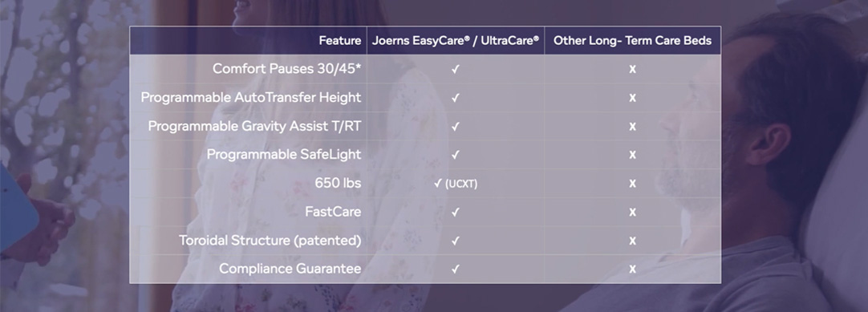Click the Toroidal Structure (patented) label

tap(270, 241)
